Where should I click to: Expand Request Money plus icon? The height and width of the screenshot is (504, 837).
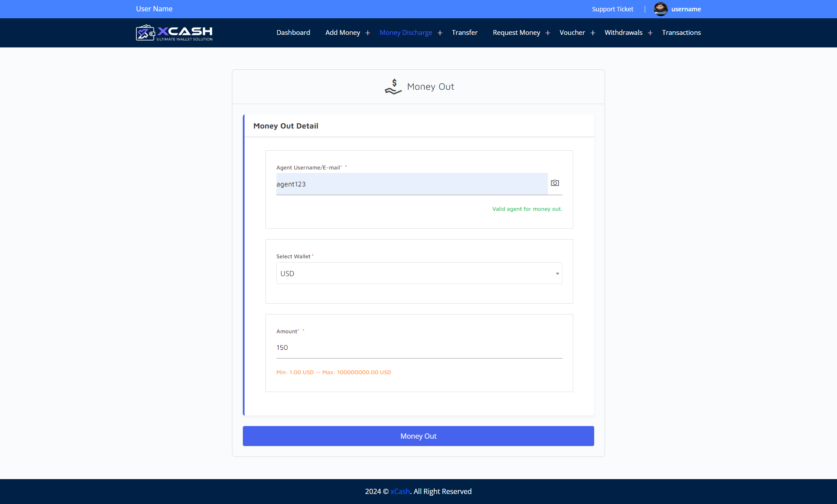coord(548,33)
